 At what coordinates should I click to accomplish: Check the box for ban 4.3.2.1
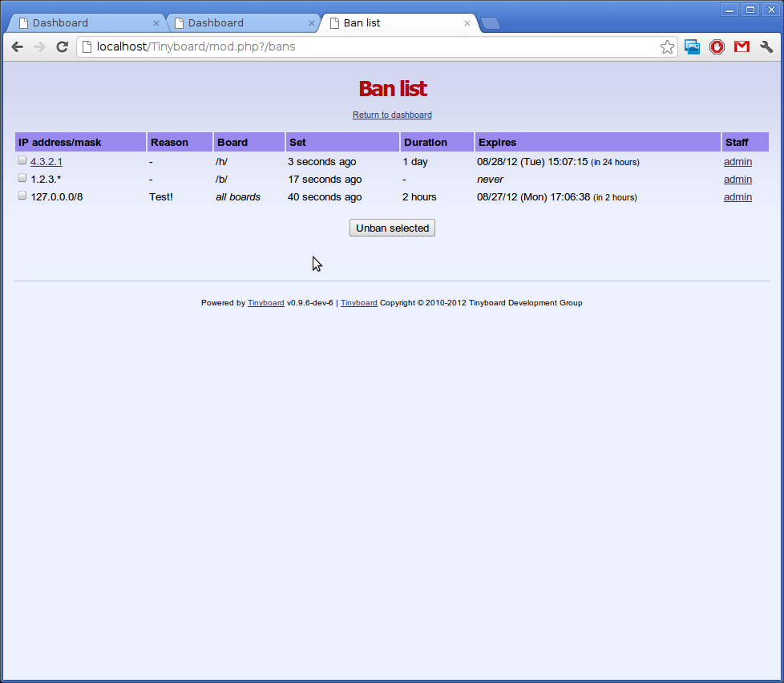22,160
